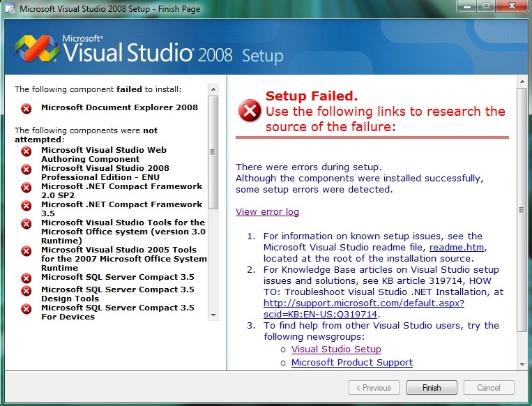
Task: Open the support.microsoft.com troubleshooting URL
Action: coord(363,303)
